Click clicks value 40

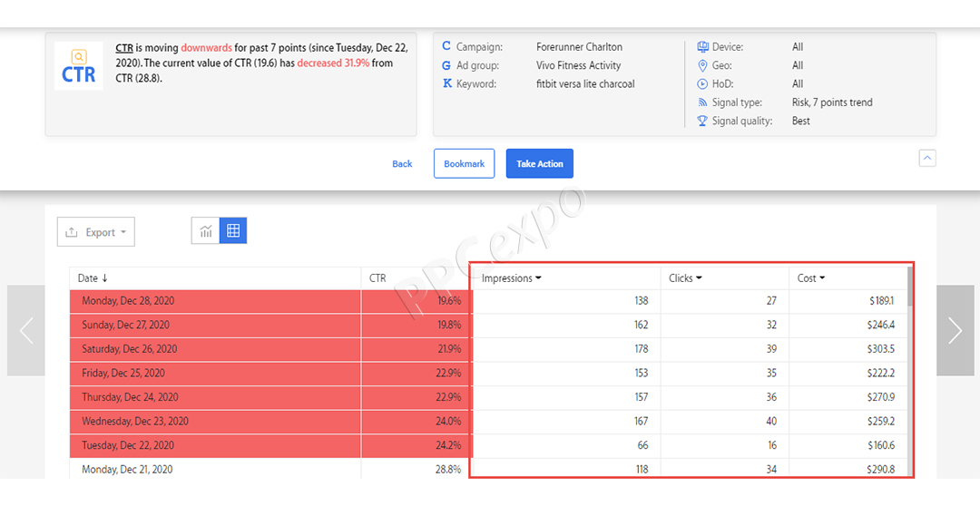772,421
